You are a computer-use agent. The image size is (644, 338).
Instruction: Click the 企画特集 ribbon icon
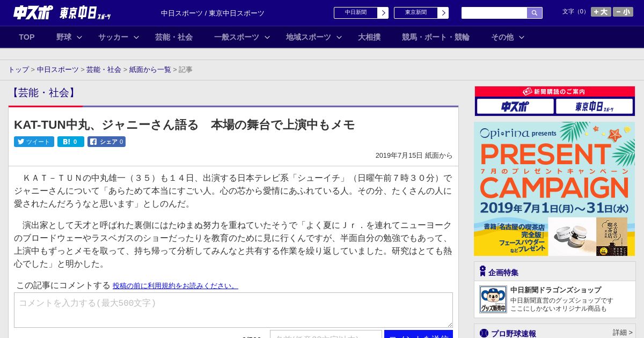click(x=482, y=271)
